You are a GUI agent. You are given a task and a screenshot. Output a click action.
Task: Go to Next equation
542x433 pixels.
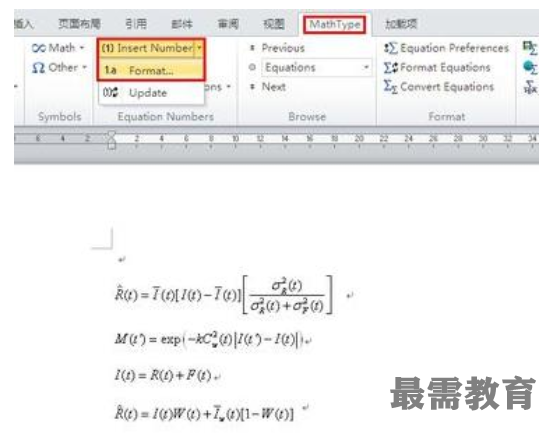(268, 87)
